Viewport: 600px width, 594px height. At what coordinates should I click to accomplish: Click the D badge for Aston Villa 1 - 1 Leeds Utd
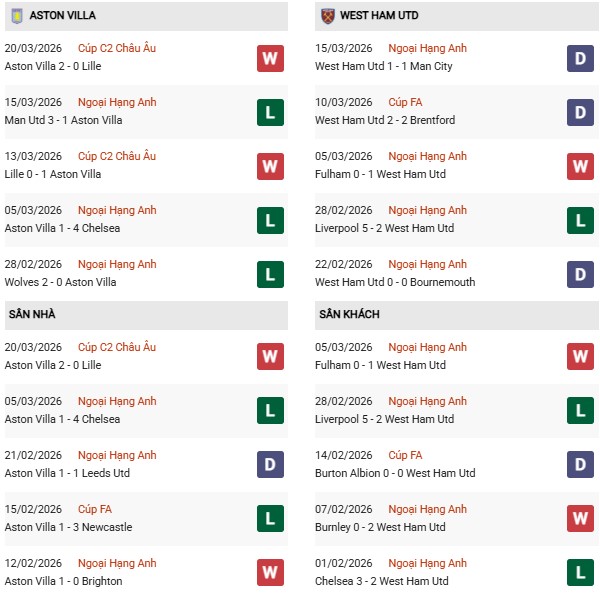tap(270, 465)
